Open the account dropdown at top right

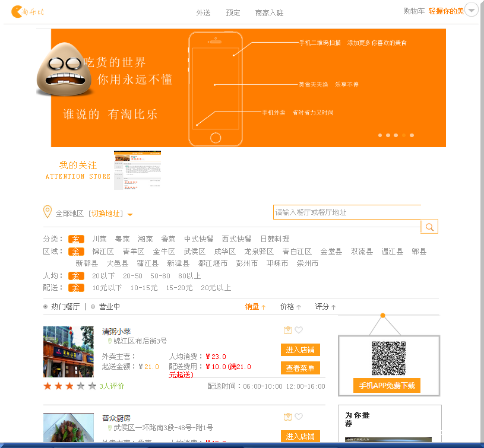point(471,9)
